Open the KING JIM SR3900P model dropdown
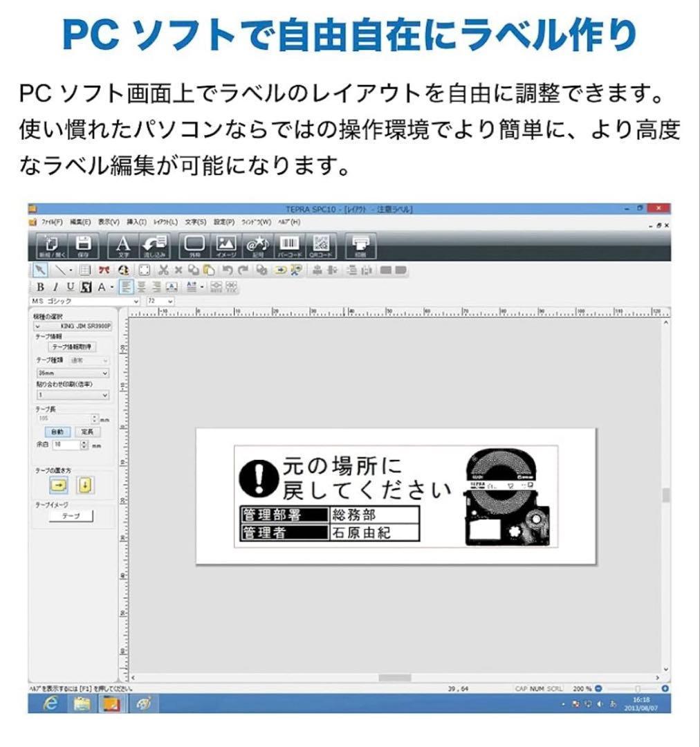This screenshot has height=747, width=700. coord(73,326)
